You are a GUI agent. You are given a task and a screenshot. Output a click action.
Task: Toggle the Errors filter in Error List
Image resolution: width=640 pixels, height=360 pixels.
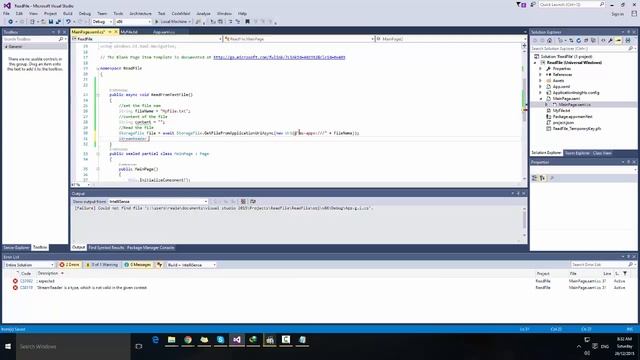69,265
